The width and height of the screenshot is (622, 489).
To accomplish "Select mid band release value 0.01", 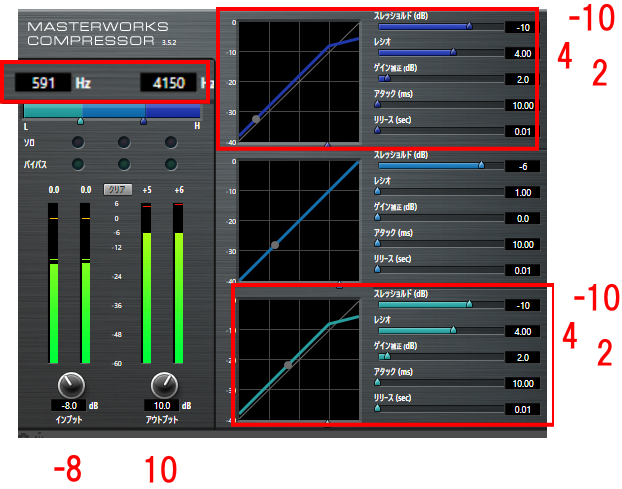I will 522,270.
